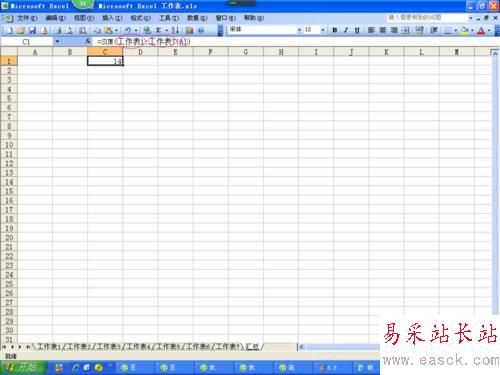Switch to the 工作表7 sheet tab
The image size is (500, 375).
tap(227, 347)
